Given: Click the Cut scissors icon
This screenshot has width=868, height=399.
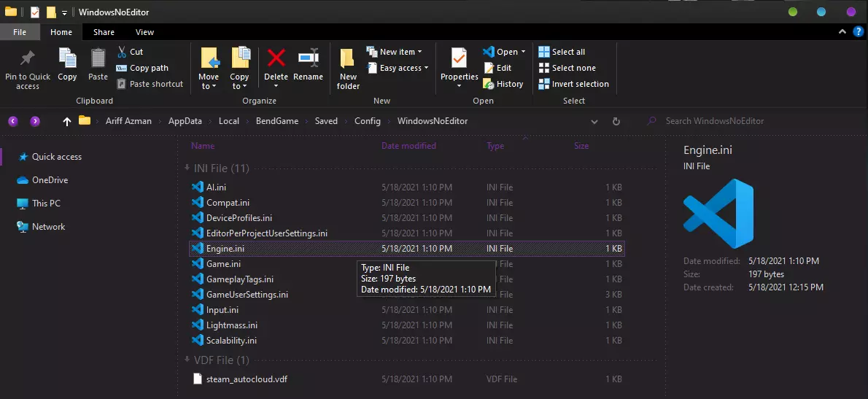Looking at the screenshot, I should pos(122,52).
